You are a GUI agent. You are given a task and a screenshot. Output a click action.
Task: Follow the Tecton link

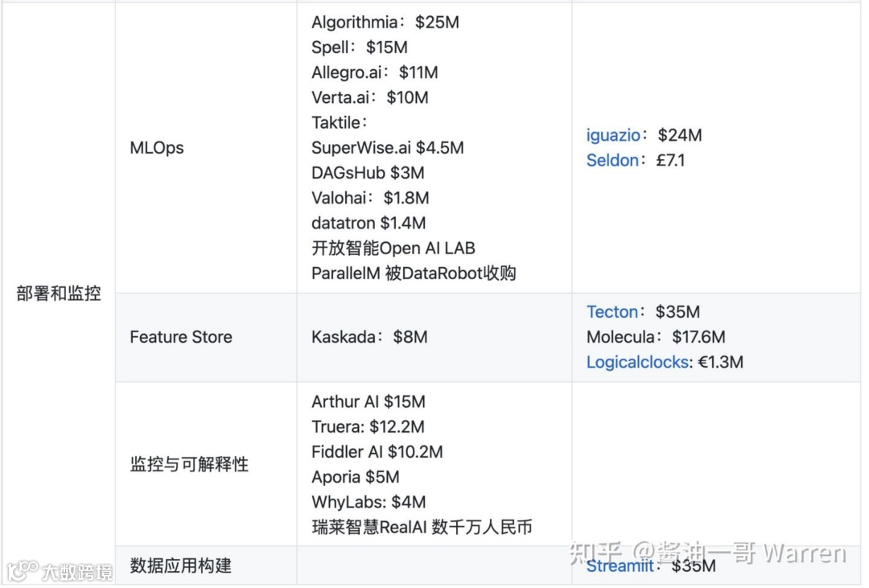coord(612,311)
